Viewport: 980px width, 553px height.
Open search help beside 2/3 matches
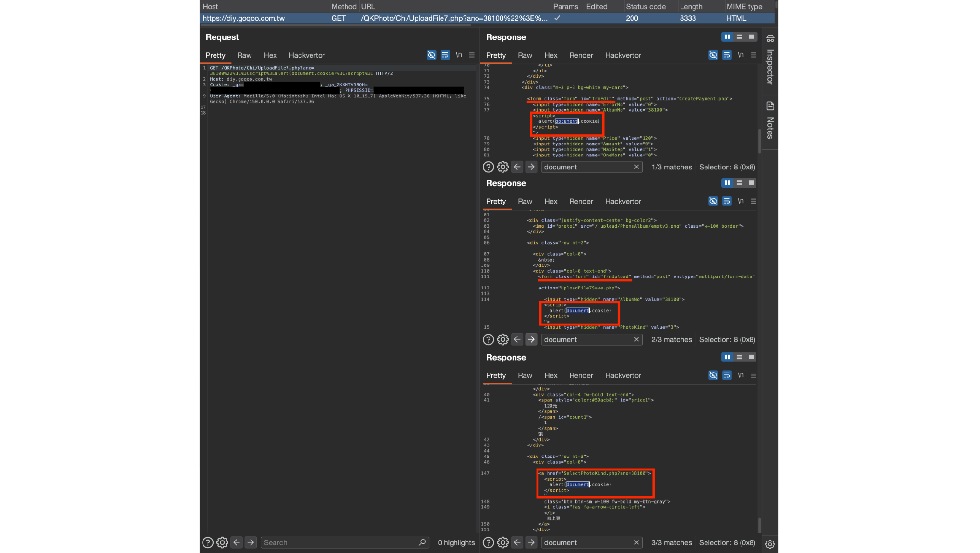coord(489,339)
